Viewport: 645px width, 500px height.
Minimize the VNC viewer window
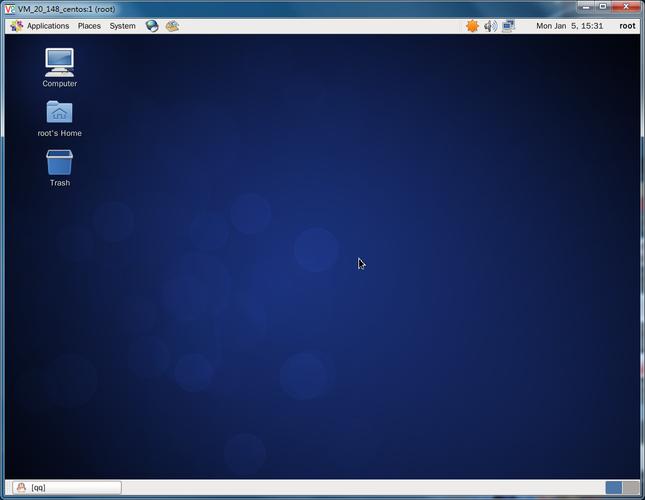[586, 8]
